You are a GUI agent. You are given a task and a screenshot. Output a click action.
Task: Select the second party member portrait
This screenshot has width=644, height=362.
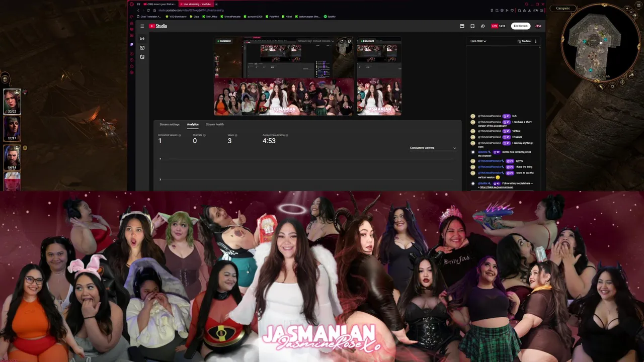click(12, 128)
